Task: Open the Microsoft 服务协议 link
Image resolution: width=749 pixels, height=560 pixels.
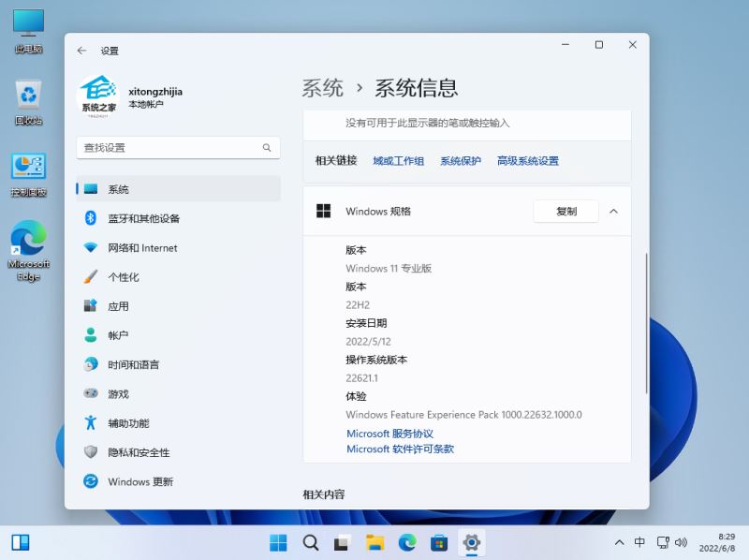Action: coord(389,434)
